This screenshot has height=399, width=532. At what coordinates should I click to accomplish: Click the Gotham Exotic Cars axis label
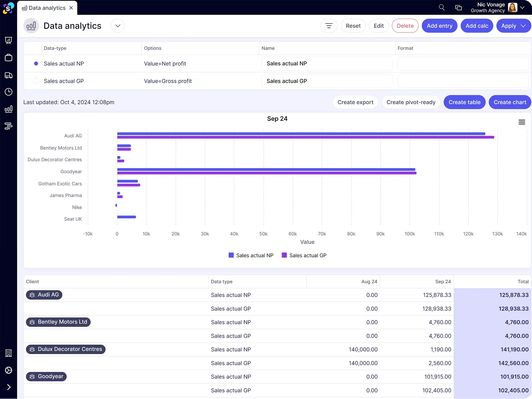60,184
